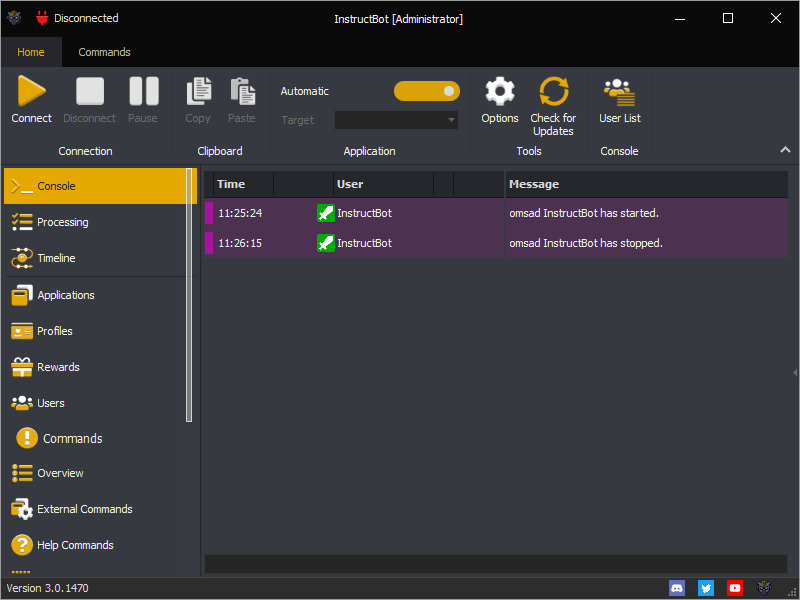The image size is (800, 600).
Task: Select the 11:25:24 console row time
Action: 240,213
